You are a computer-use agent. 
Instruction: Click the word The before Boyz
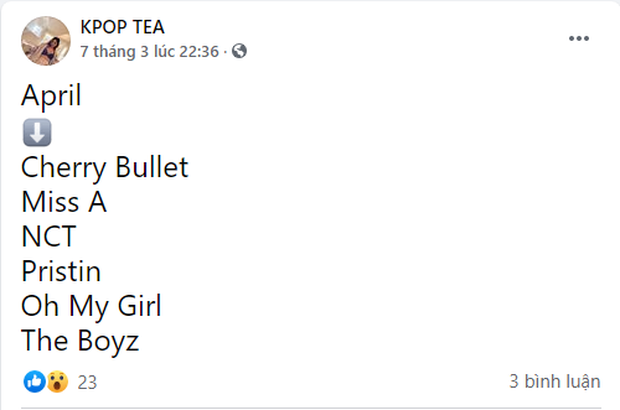coord(43,341)
